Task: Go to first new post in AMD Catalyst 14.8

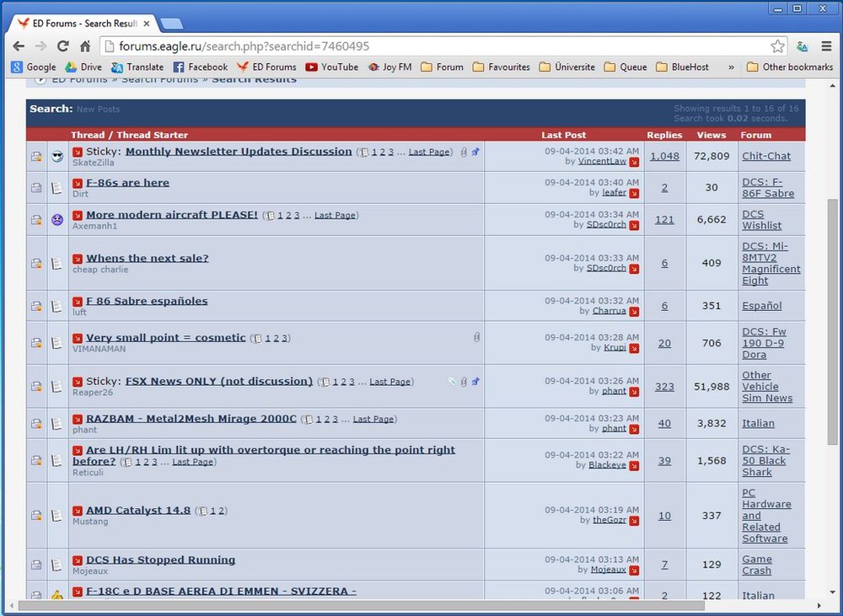Action: pos(78,511)
